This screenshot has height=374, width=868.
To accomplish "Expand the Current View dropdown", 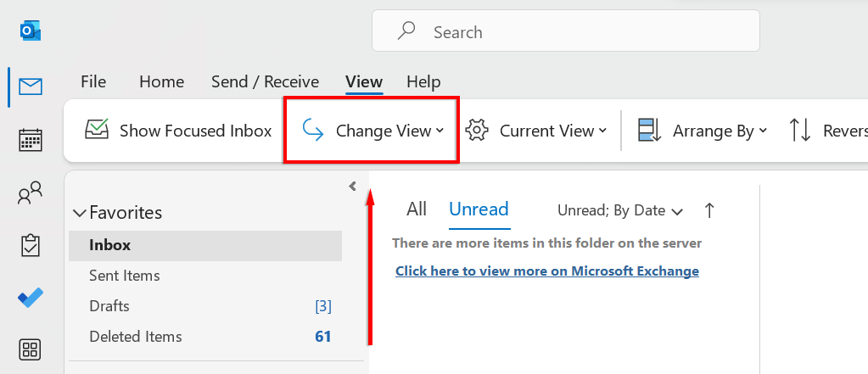I will [537, 131].
